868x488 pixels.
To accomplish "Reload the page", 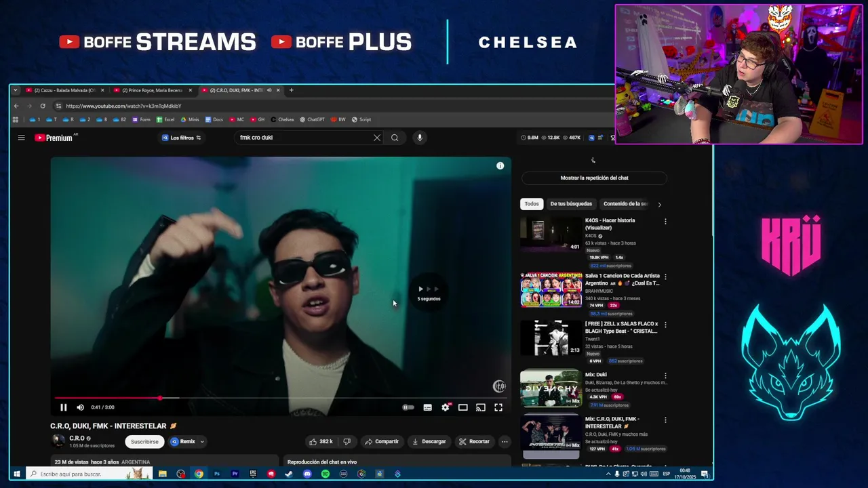I will [43, 106].
